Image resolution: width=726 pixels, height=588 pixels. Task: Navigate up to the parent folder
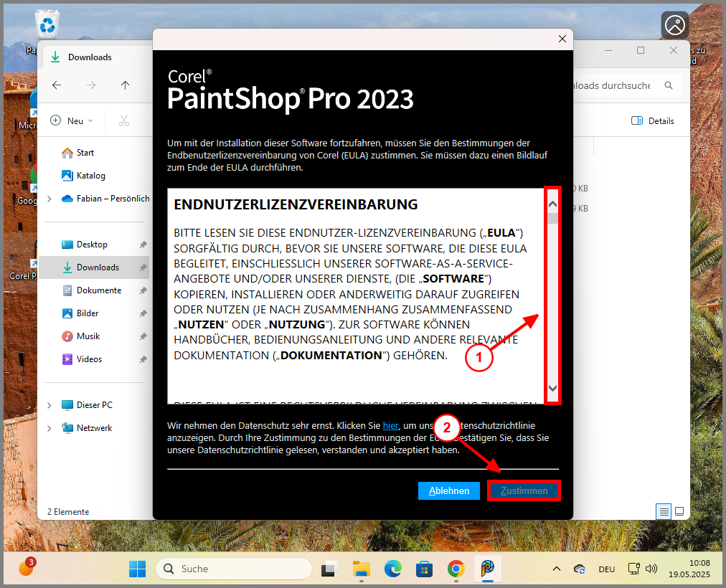pyautogui.click(x=125, y=85)
